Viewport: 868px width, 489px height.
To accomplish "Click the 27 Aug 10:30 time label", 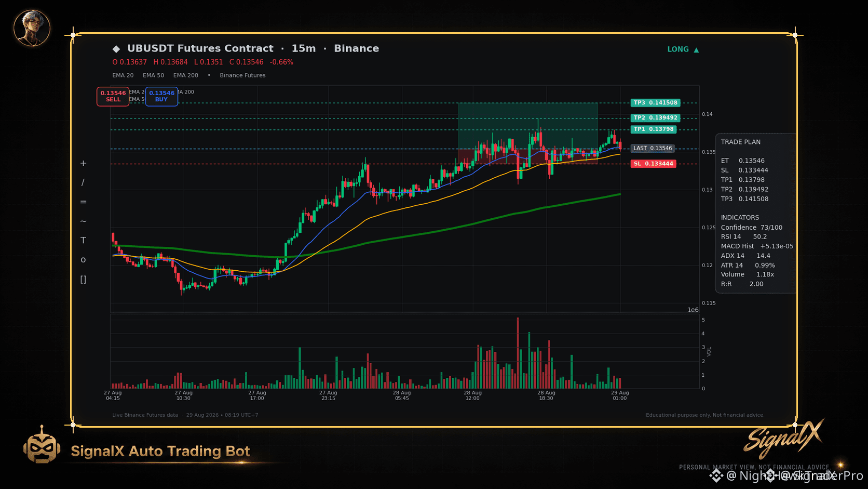I will (183, 395).
